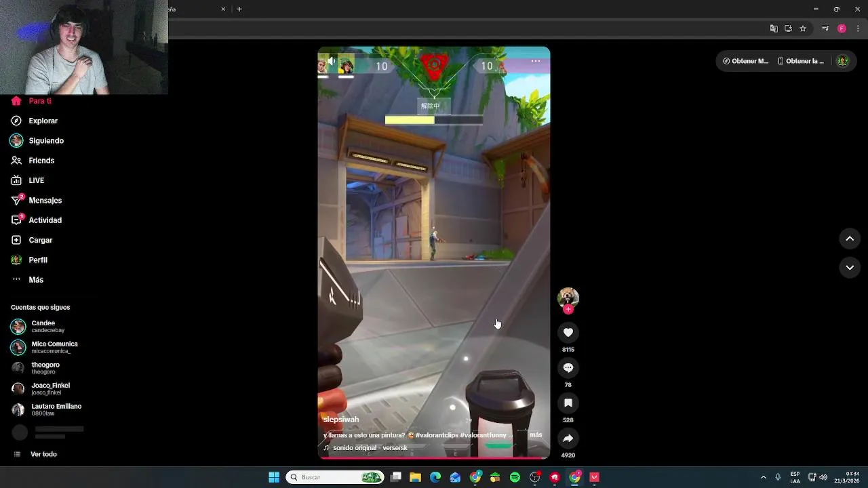Expand the Más sidebar menu

click(x=27, y=280)
